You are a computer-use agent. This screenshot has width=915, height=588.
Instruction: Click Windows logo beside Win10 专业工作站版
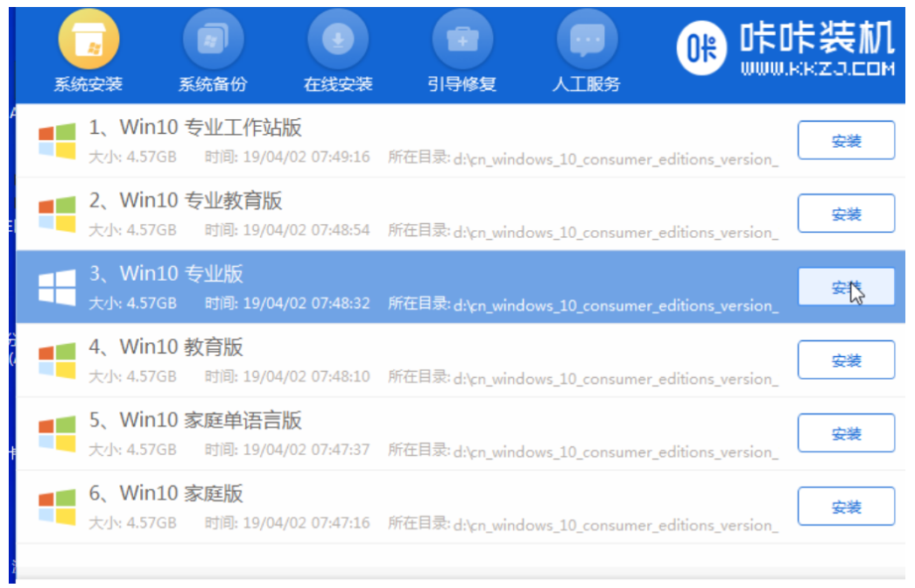pyautogui.click(x=57, y=141)
